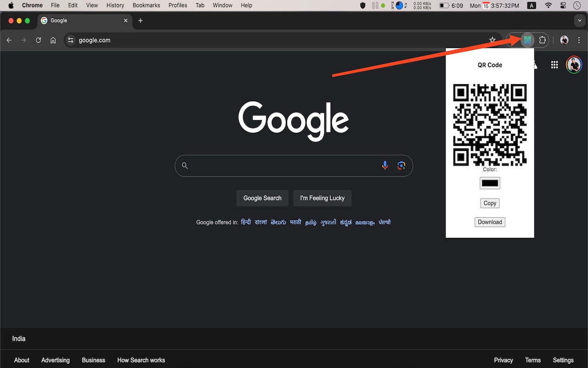Switch Google to Telugu language link
The width and height of the screenshot is (588, 368).
pyautogui.click(x=278, y=222)
